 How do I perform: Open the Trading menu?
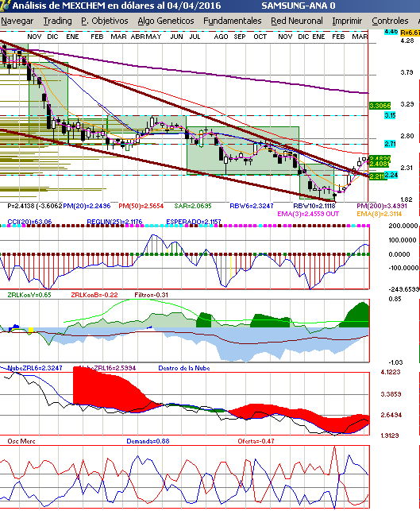click(x=58, y=21)
